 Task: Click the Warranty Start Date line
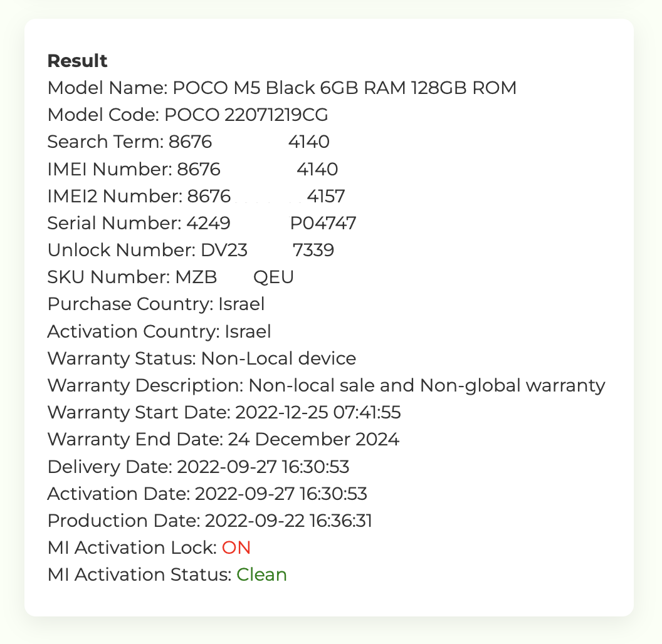tap(224, 413)
